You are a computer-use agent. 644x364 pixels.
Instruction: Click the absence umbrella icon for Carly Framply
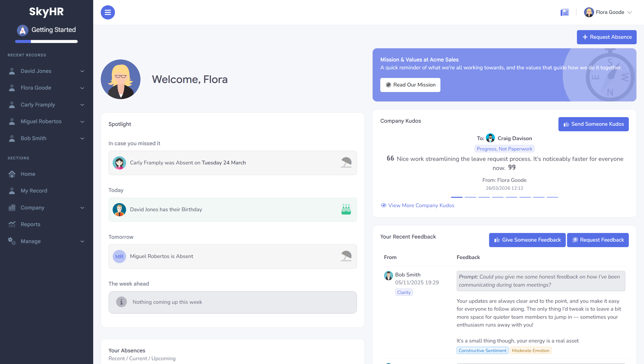pos(346,163)
